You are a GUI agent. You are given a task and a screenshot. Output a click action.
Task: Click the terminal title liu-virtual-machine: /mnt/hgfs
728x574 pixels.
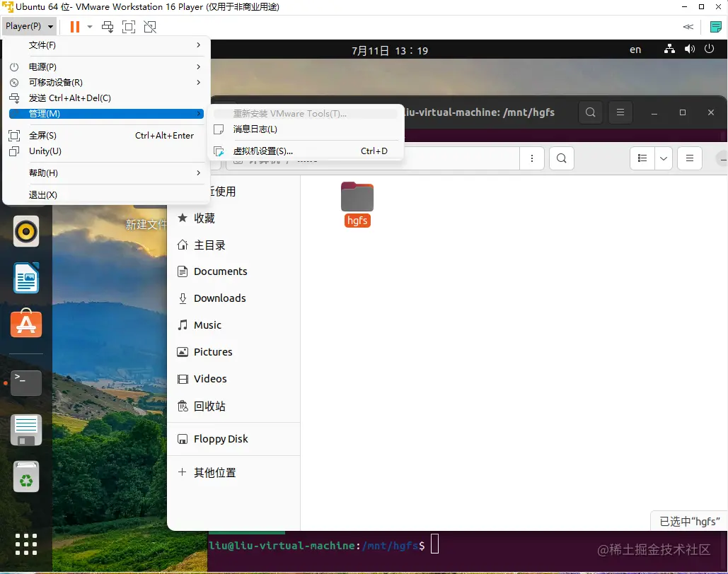(478, 112)
